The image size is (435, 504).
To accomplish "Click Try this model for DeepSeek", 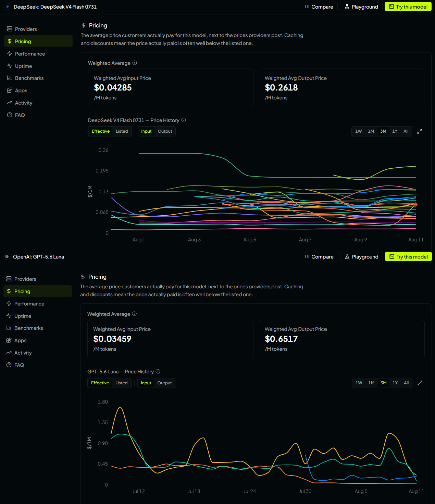I will coord(408,7).
